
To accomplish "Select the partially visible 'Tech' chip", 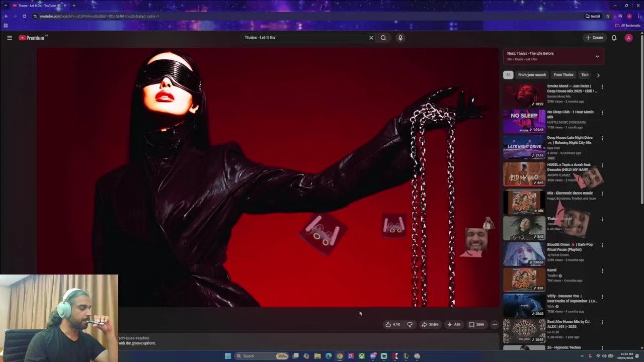I will pos(585,75).
